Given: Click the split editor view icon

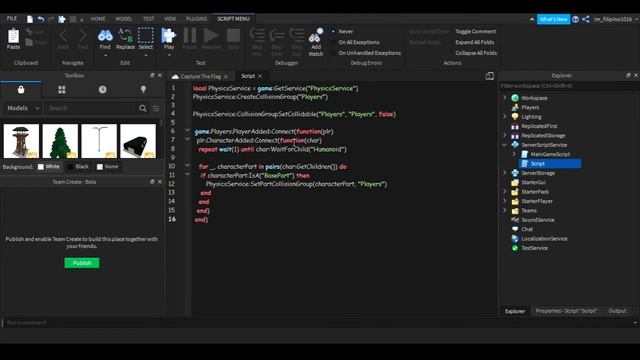Looking at the screenshot, I should 489,76.
